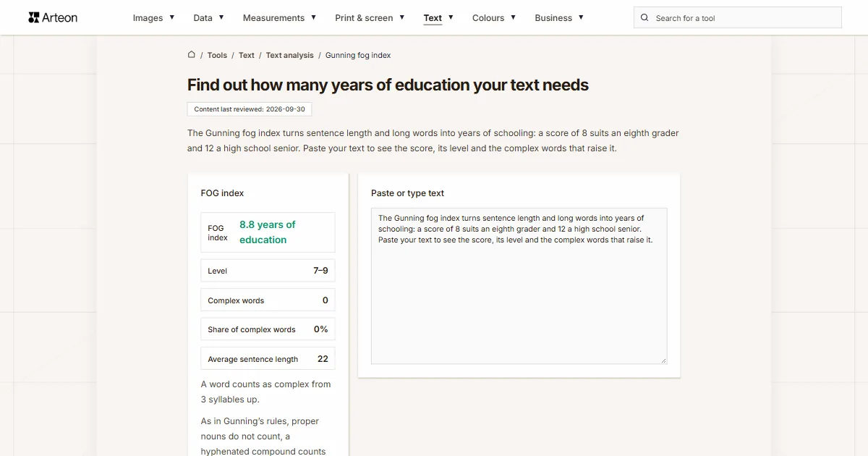Viewport: 868px width, 456px height.
Task: Click the text area resize handle
Action: [x=663, y=360]
